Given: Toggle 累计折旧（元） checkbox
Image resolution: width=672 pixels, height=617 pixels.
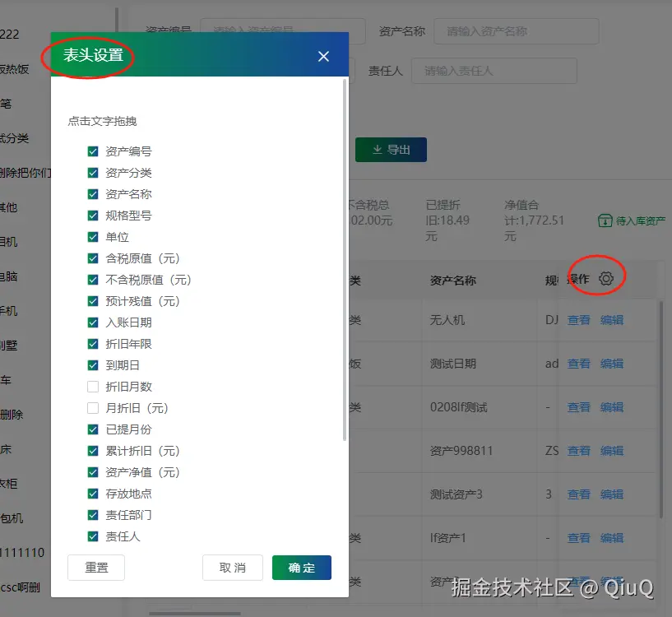Looking at the screenshot, I should click(x=93, y=451).
